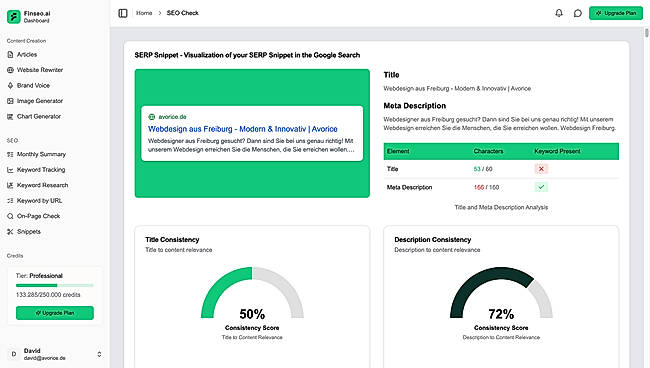Go to Home breadcrumb link
Viewport: 650px width, 368px height.
pos(144,13)
